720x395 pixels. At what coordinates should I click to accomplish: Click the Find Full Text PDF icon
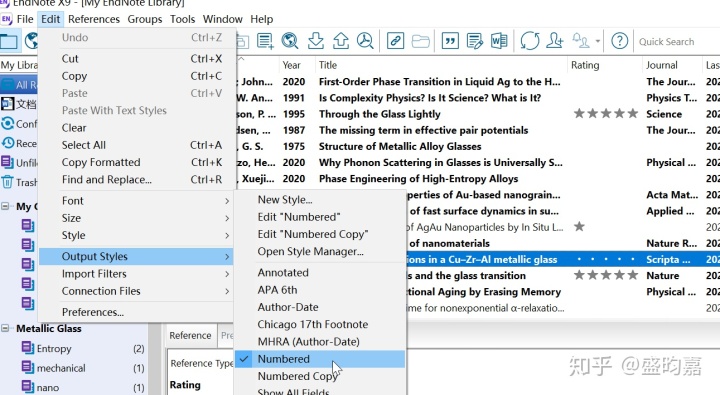[366, 41]
